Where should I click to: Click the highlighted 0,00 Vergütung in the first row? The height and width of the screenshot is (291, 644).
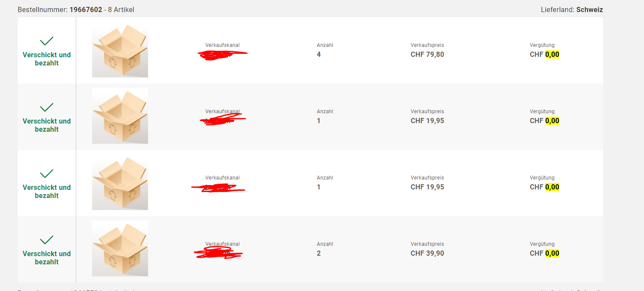click(552, 55)
